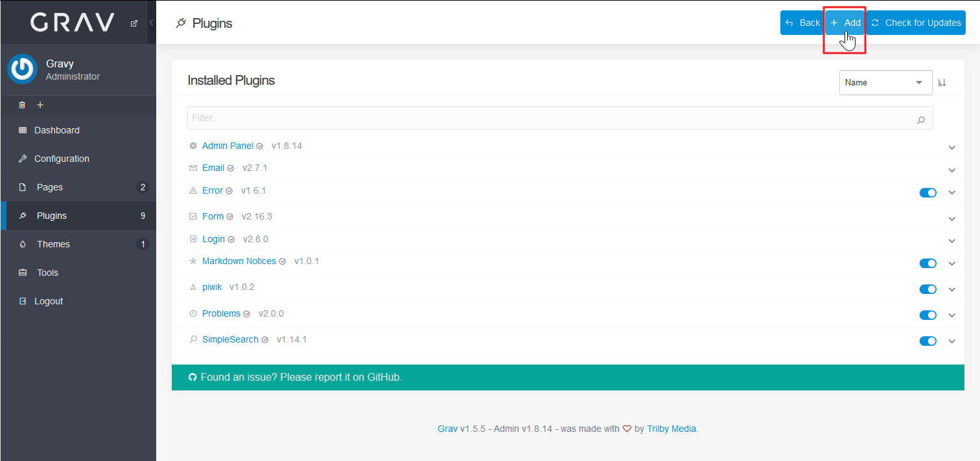Viewport: 980px width, 461px height.
Task: Click the Error plugin warning icon
Action: point(192,190)
